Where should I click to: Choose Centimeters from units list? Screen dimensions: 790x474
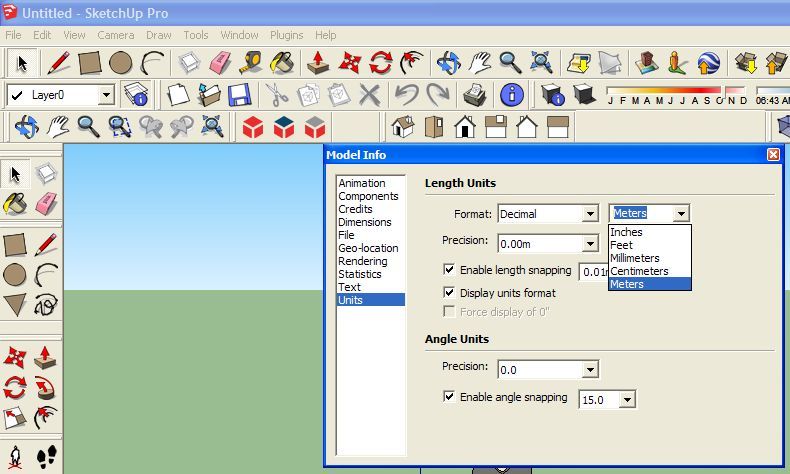pos(649,271)
